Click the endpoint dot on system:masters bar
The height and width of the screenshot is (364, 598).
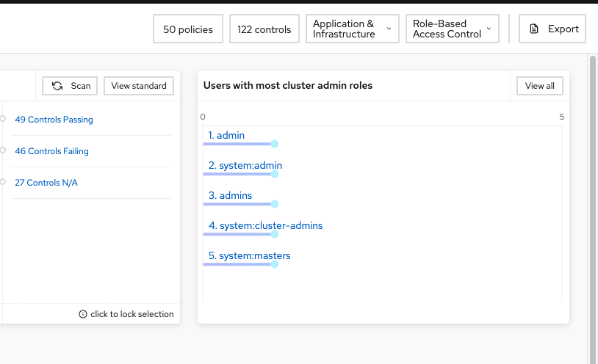[x=274, y=264]
